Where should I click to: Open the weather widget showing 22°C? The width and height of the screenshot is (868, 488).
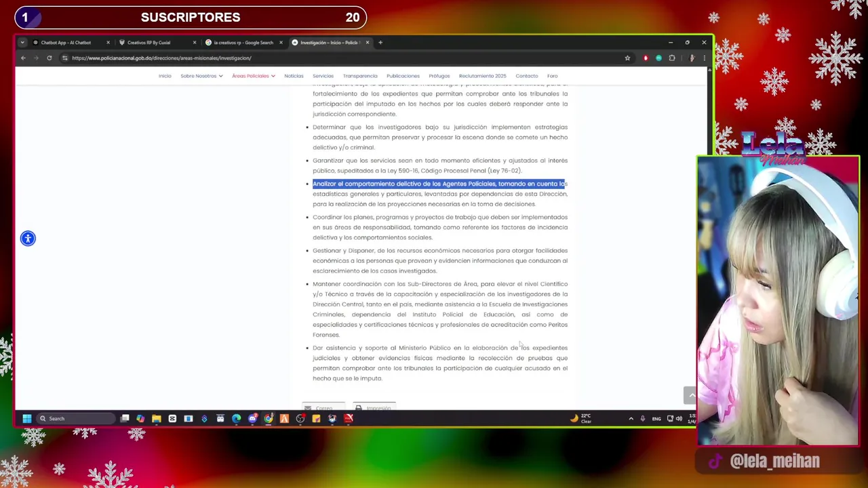(x=581, y=418)
